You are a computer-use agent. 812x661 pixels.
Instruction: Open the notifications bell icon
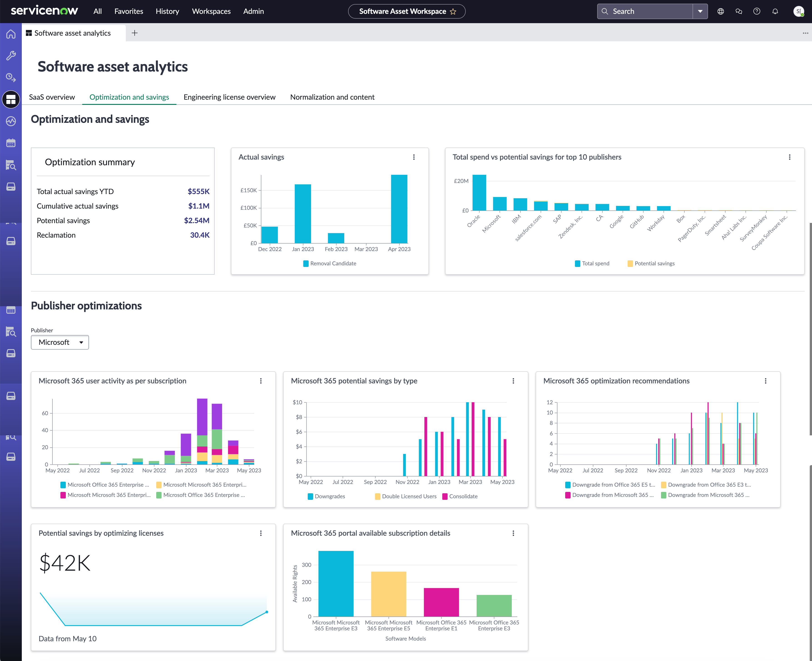pos(775,11)
